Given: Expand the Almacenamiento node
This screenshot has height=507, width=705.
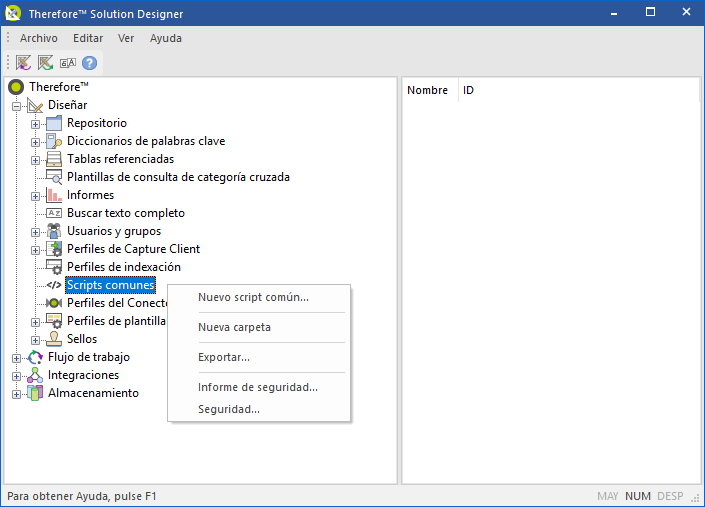Looking at the screenshot, I should click(x=17, y=394).
